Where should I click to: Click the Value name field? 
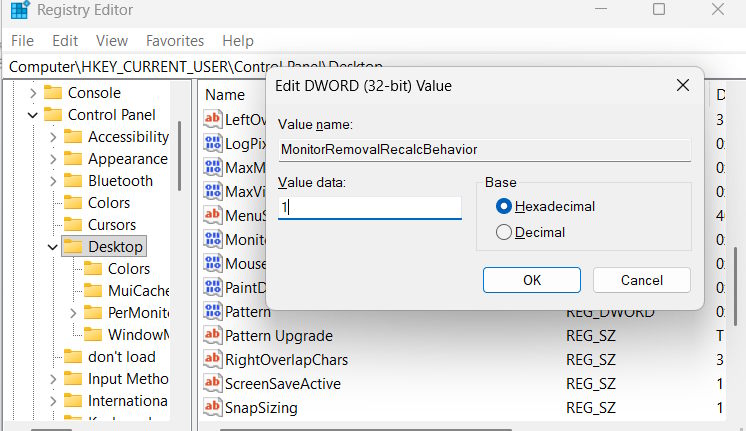click(x=484, y=149)
